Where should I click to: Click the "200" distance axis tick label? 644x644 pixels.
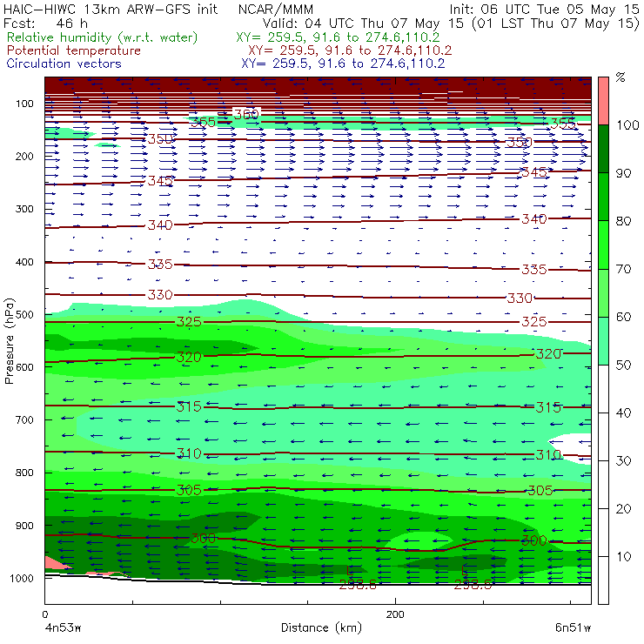[x=395, y=614]
